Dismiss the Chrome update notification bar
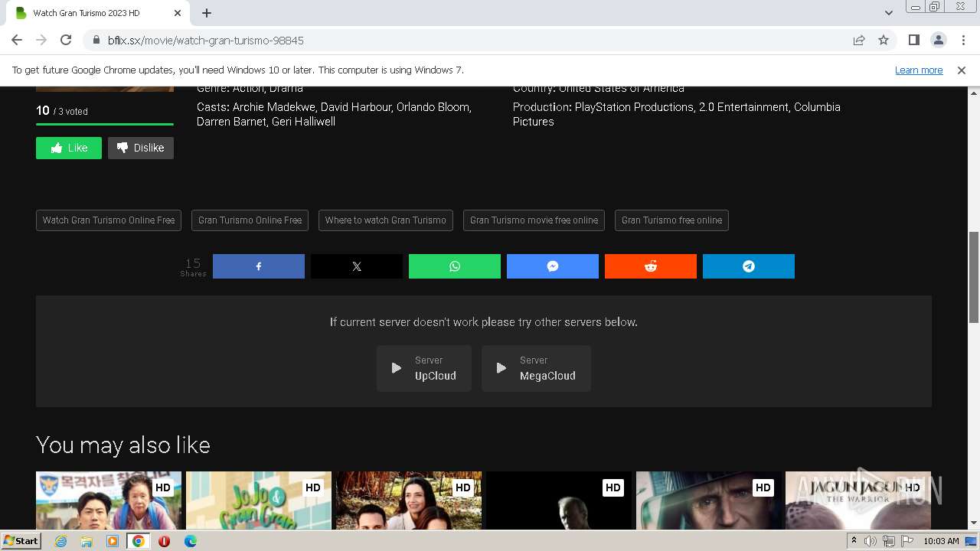The height and width of the screenshot is (551, 980). click(x=962, y=70)
